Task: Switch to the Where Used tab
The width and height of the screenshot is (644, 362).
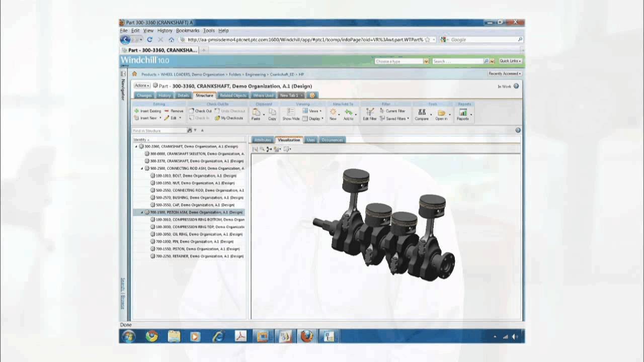Action: coord(263,95)
